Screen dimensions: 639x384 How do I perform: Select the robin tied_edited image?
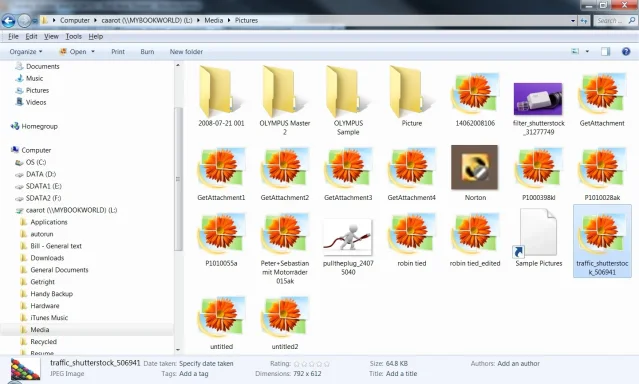pos(475,240)
